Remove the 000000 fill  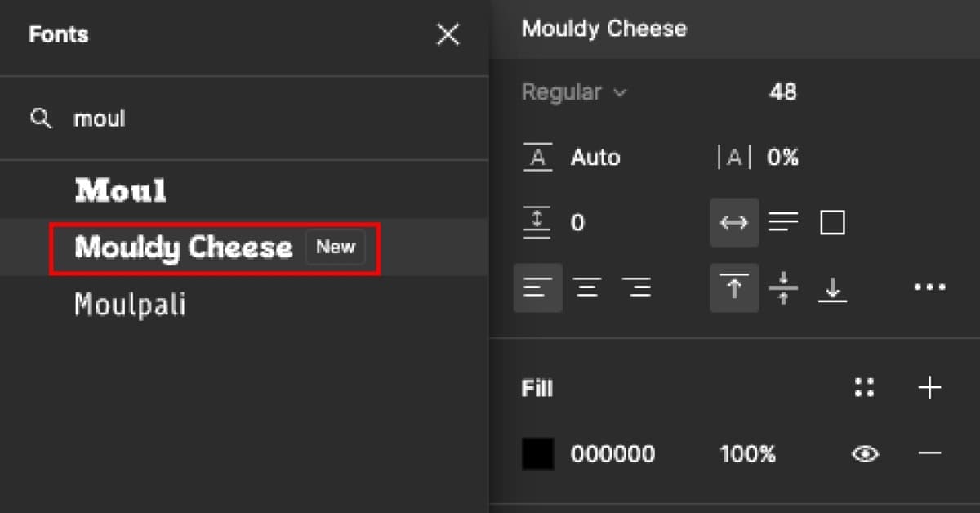click(x=929, y=454)
